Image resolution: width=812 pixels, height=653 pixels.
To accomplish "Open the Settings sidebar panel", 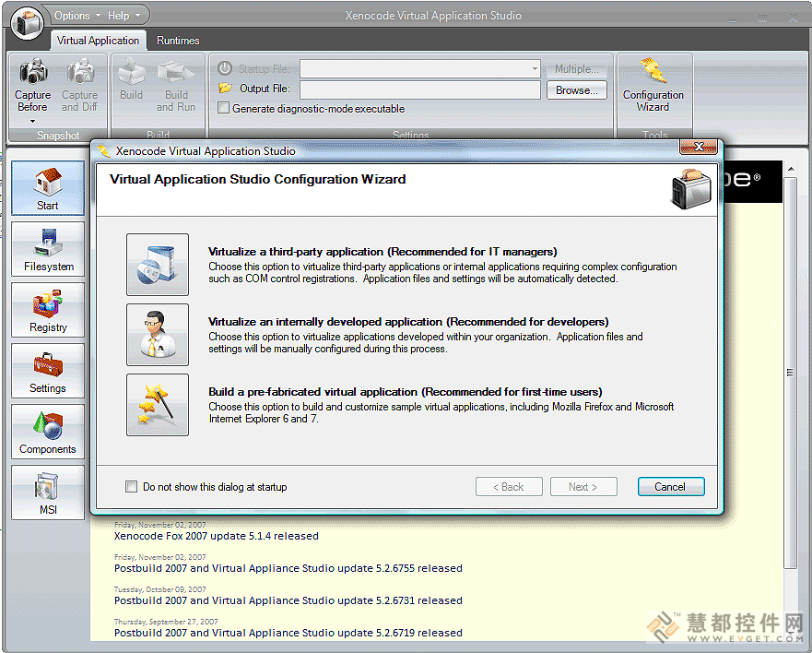I will tap(48, 371).
